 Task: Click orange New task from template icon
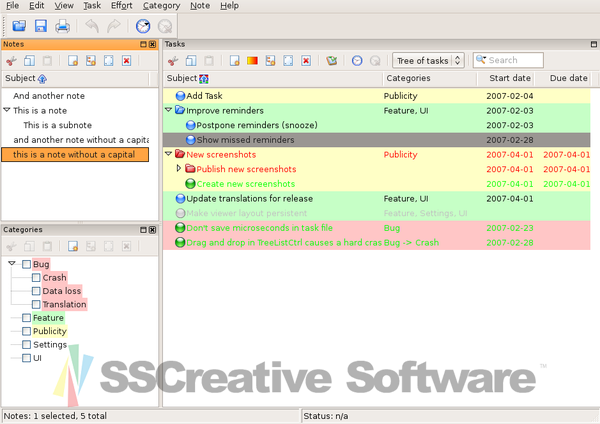(253, 60)
